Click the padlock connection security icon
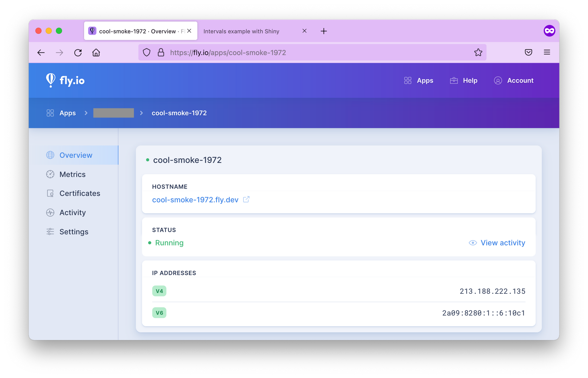This screenshot has height=378, width=588. [161, 52]
